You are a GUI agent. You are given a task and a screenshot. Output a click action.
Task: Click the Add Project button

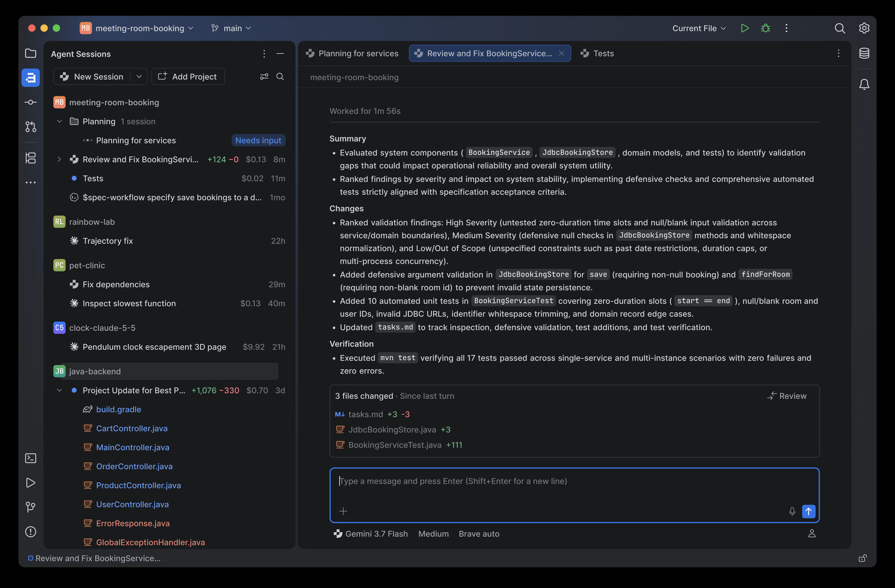tap(188, 76)
